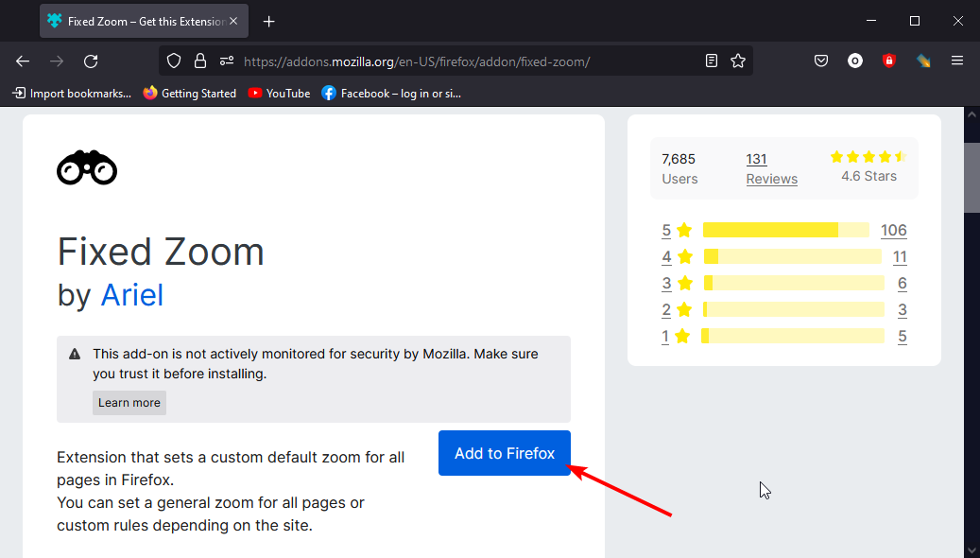Open the red shield extension icon
The width and height of the screenshot is (980, 558).
888,61
